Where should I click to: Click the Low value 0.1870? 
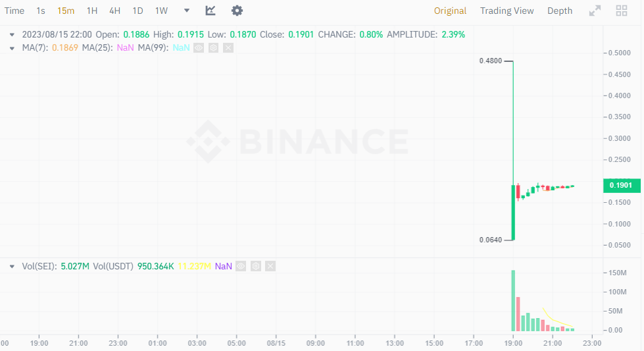[243, 34]
